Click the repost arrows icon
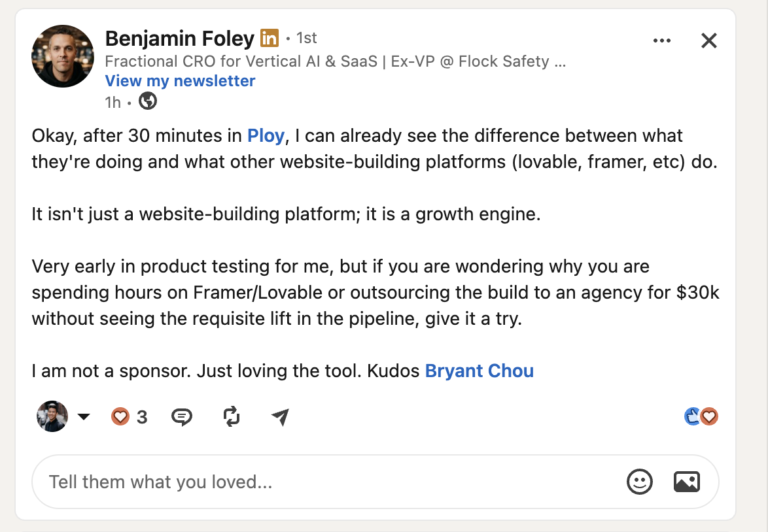 (231, 416)
